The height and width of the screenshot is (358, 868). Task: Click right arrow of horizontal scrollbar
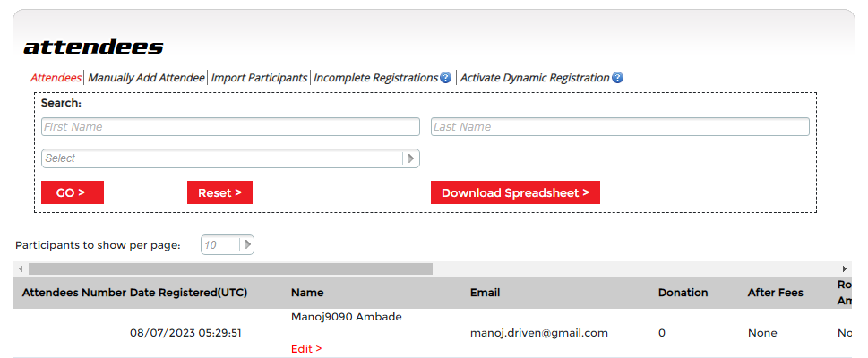844,268
